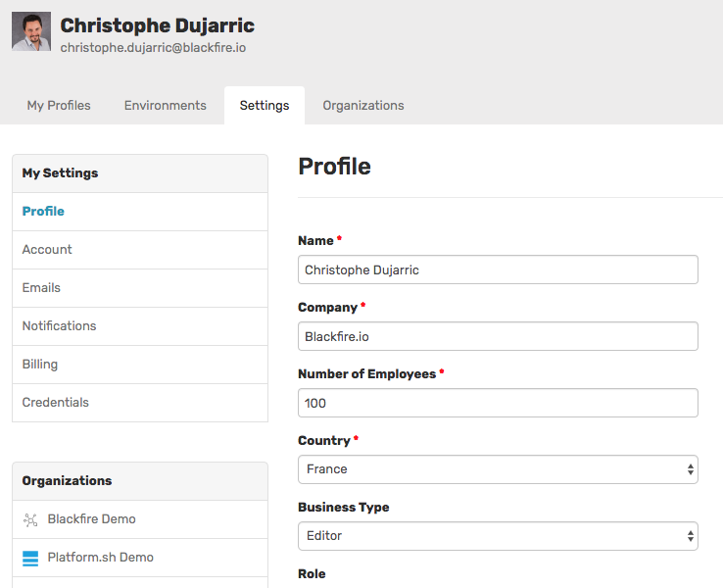
Task: Open Credentials settings in sidebar
Action: 140,403
